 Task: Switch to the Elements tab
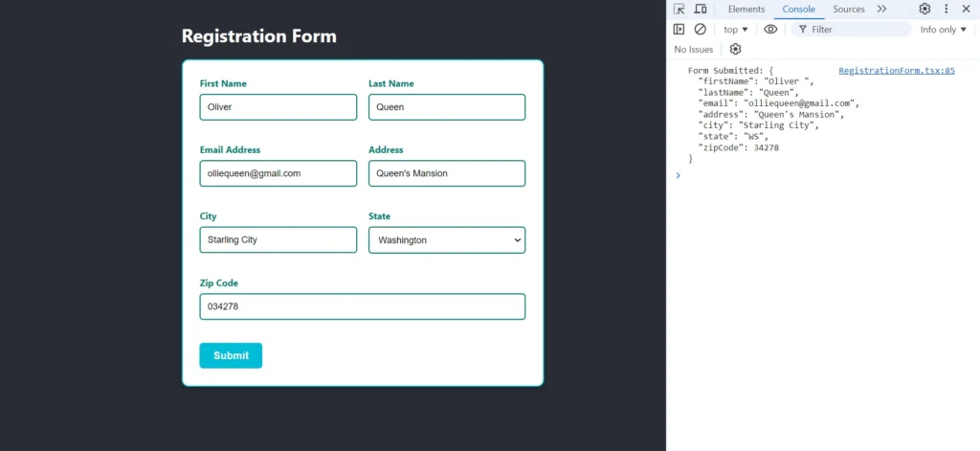746,9
